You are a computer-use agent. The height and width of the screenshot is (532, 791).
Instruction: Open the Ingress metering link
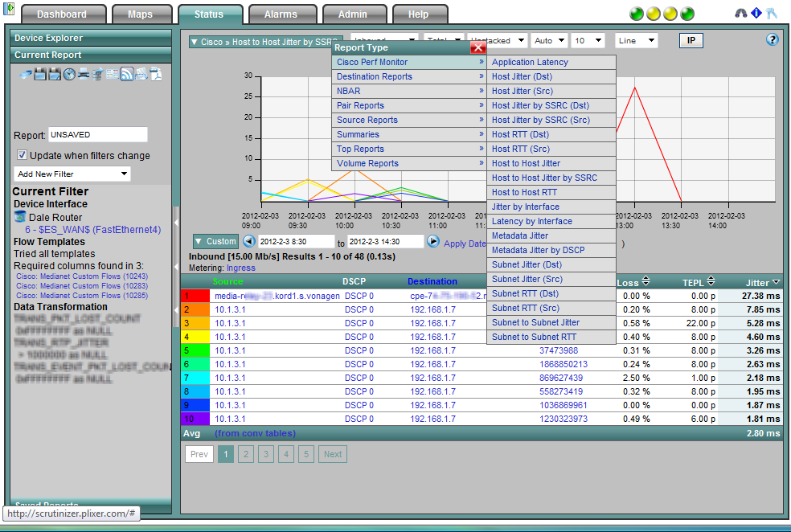click(241, 268)
